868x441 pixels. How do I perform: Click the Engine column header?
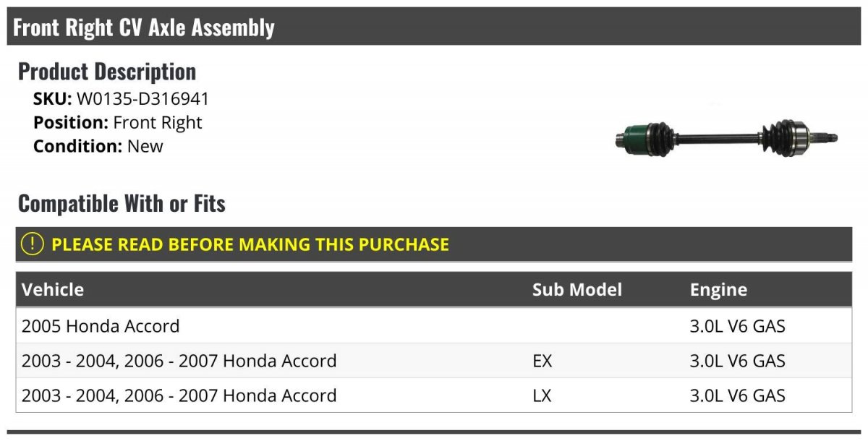718,290
